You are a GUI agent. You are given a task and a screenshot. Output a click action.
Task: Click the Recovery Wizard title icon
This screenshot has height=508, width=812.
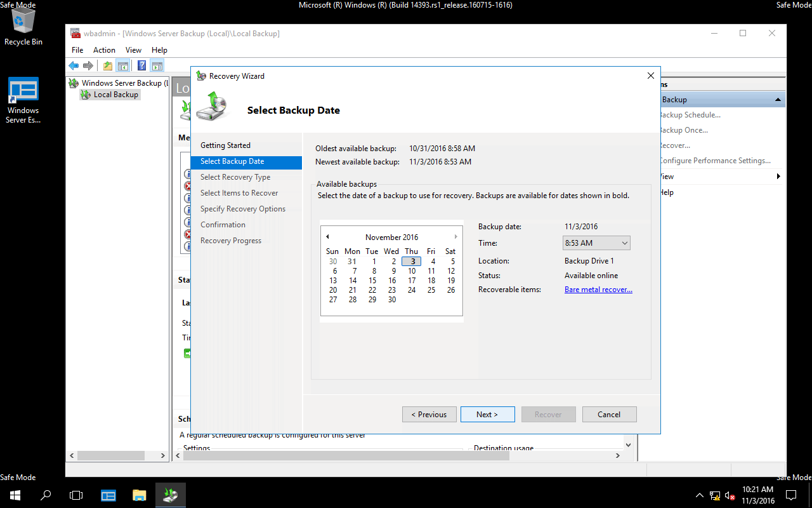click(202, 76)
